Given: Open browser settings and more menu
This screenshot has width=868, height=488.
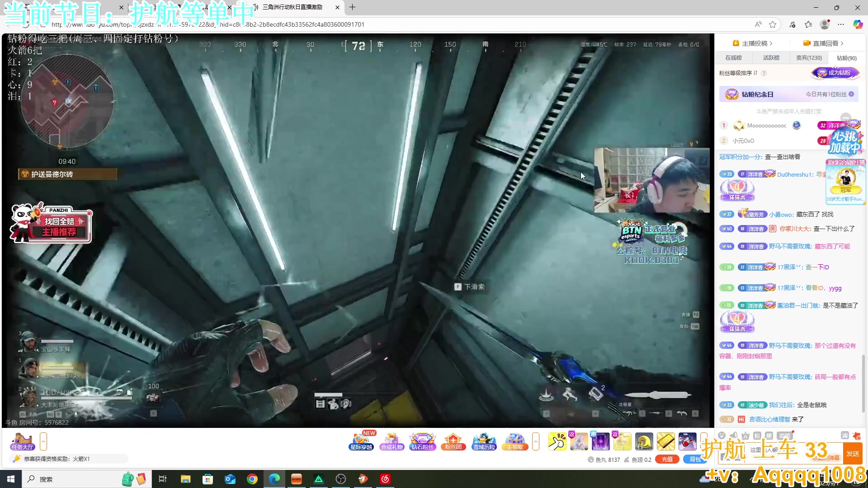Looking at the screenshot, I should pos(841,24).
